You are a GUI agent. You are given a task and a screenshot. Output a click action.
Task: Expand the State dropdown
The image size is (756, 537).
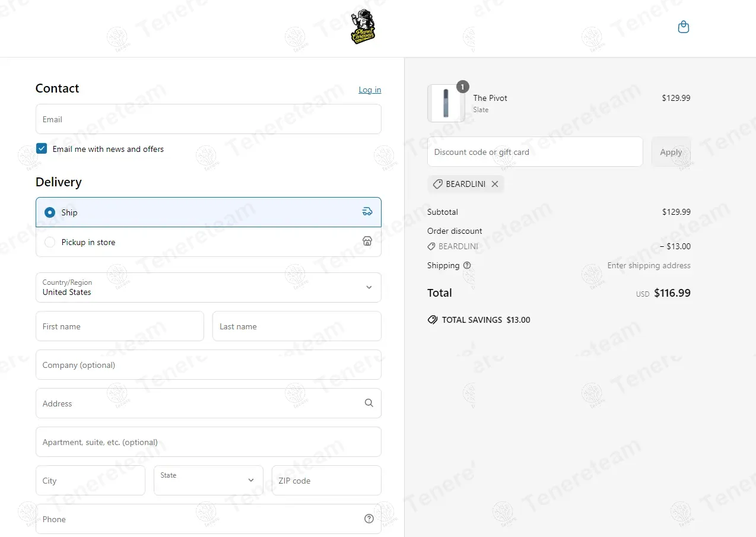[x=208, y=480]
